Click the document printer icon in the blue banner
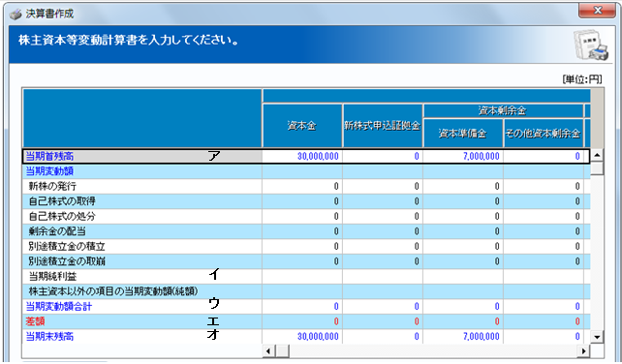The height and width of the screenshot is (364, 622). click(591, 45)
